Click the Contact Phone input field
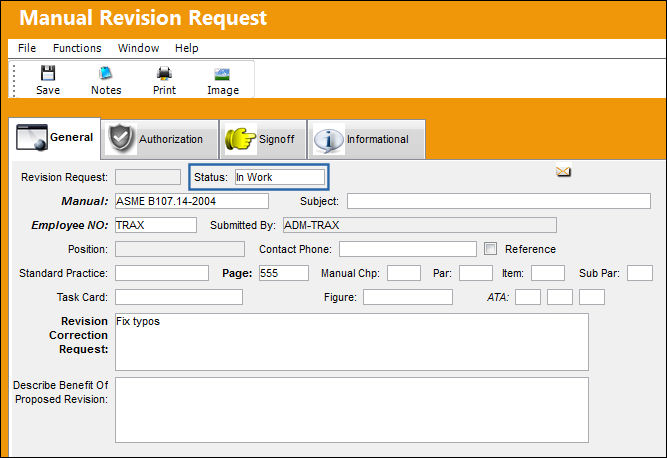This screenshot has width=667, height=458. pyautogui.click(x=408, y=249)
